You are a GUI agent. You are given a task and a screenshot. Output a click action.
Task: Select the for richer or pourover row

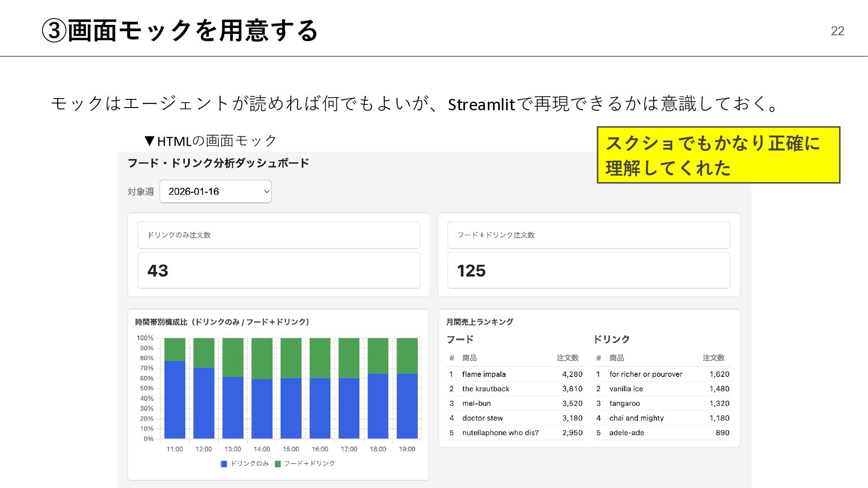pos(646,374)
